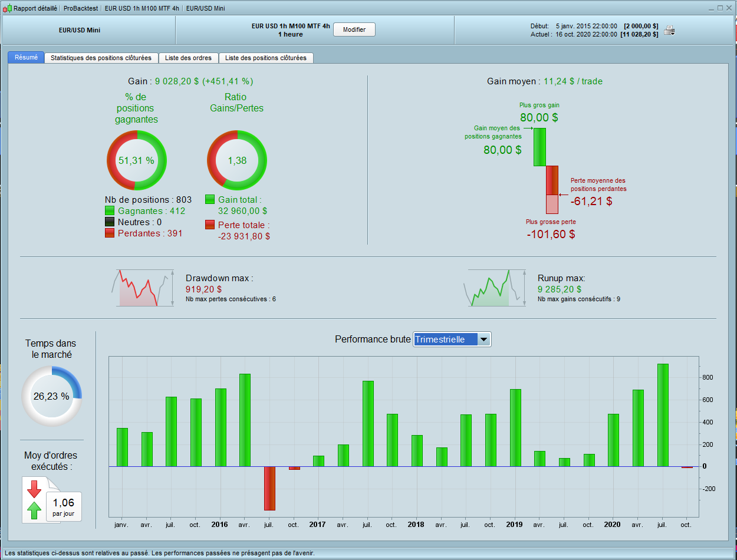Click the Nb de positions : 803 text
Viewport: 737px width, 560px height.
[x=148, y=200]
